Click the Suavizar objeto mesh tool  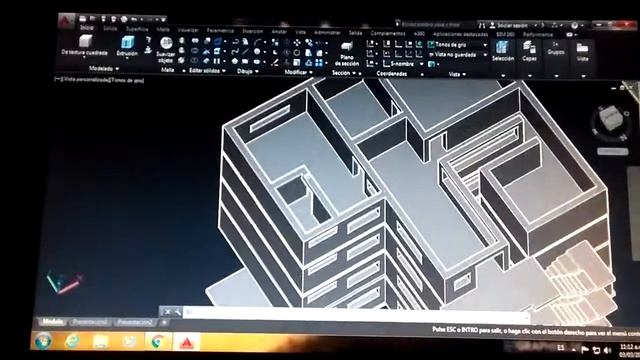tap(166, 49)
